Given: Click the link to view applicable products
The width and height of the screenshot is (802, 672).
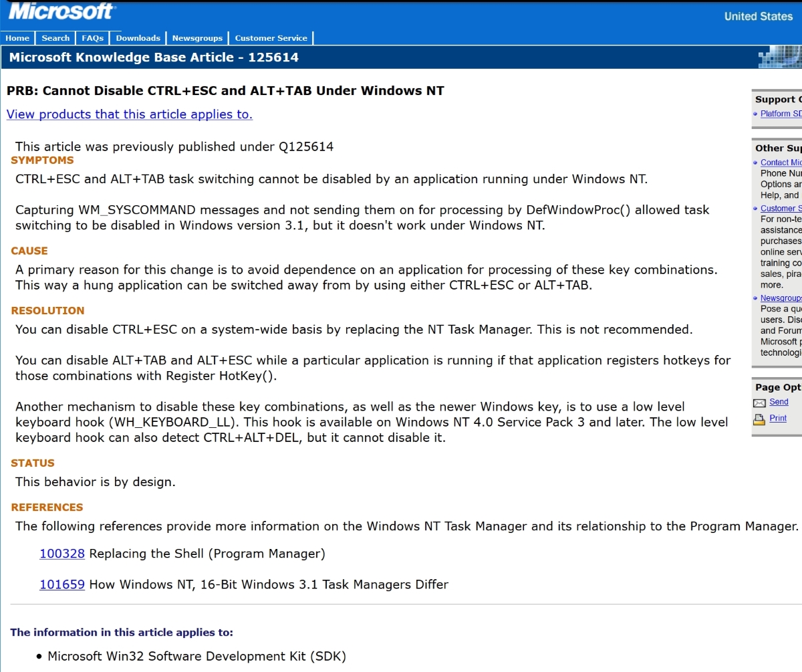Looking at the screenshot, I should point(128,114).
